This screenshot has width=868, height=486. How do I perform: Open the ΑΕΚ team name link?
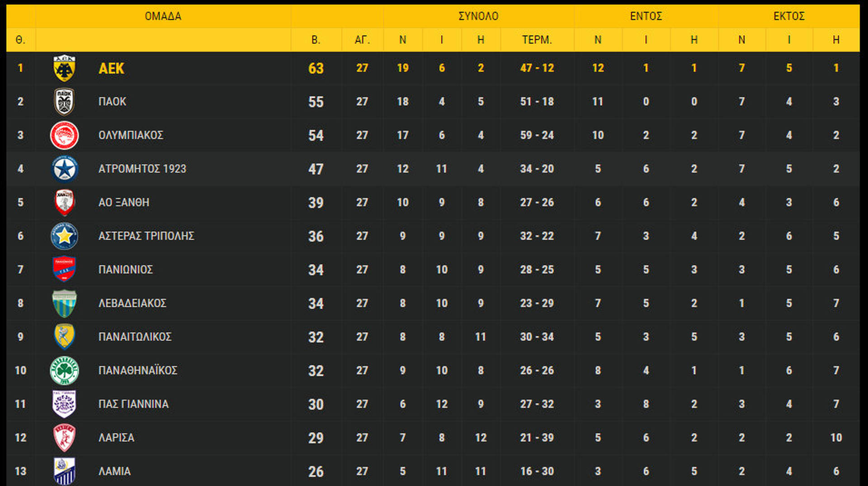pyautogui.click(x=111, y=68)
